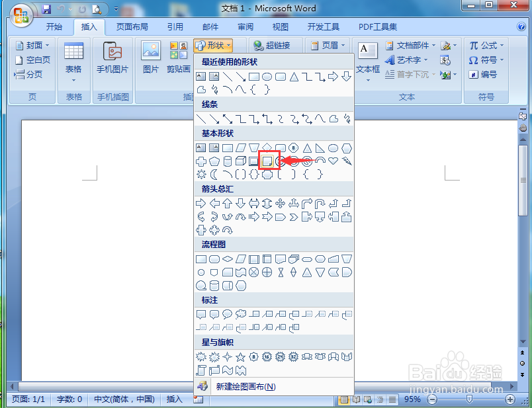Viewport: 532px width, 408px height.
Task: Open the Microsoft Office Button
Action: pos(21,16)
